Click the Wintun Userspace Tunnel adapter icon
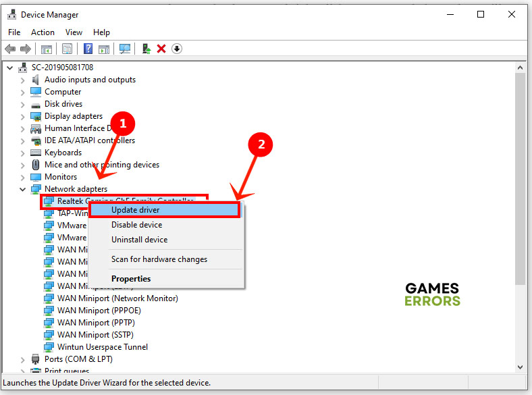The width and height of the screenshot is (532, 395). pyautogui.click(x=49, y=347)
